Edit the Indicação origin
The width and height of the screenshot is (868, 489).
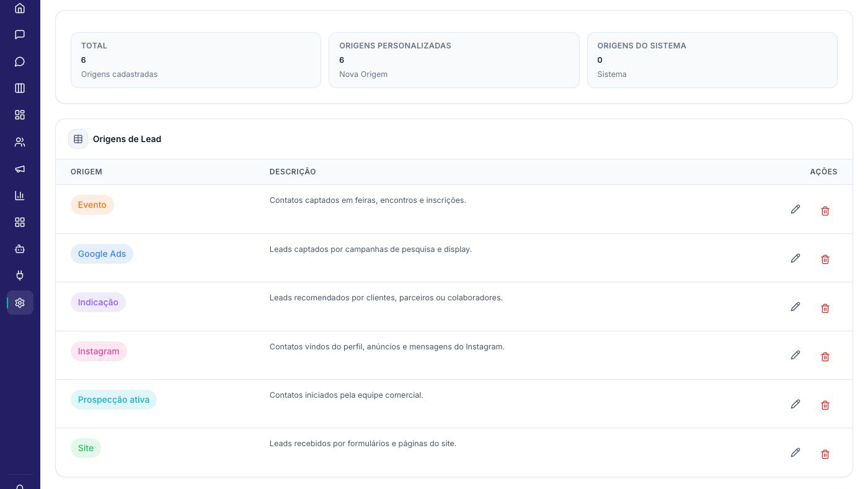[x=795, y=307]
